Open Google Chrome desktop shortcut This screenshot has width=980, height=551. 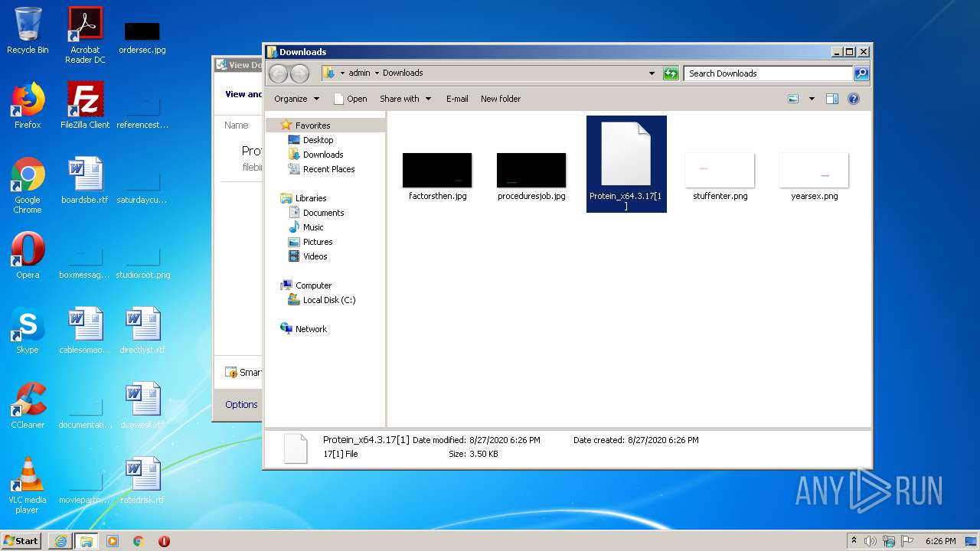(x=28, y=185)
